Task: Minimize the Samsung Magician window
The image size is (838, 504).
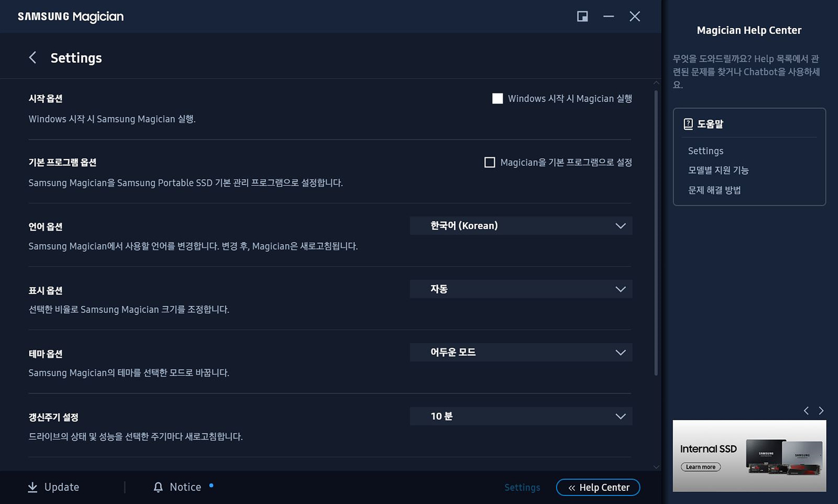Action: click(609, 16)
